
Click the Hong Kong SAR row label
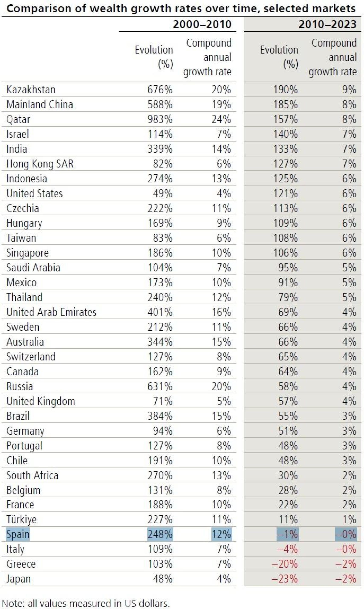pos(40,164)
